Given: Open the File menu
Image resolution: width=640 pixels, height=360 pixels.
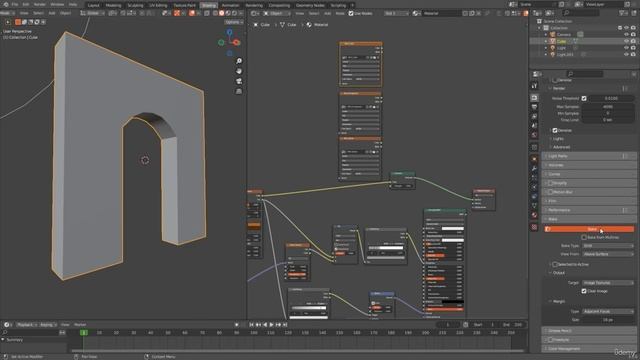Looking at the screenshot, I should (x=15, y=4).
